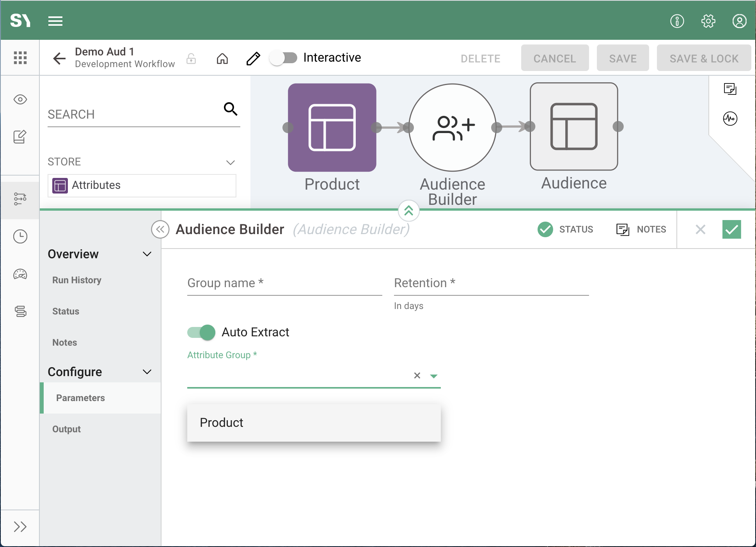Click the dashboard gauge icon in left sidebar

pyautogui.click(x=20, y=274)
